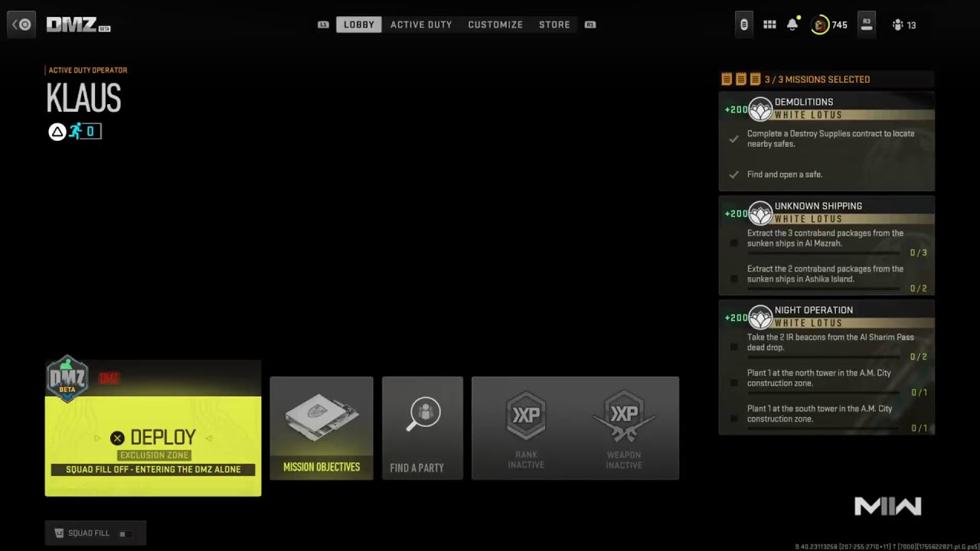Screen dimensions: 980x551
Task: Click the L3 prompt icon beside Squad Fill
Action: [60, 533]
